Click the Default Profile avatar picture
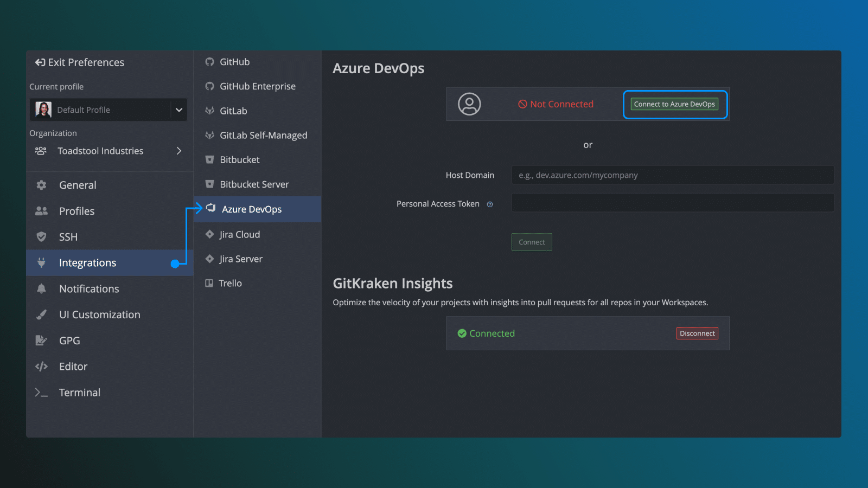The height and width of the screenshot is (488, 868). coord(43,110)
